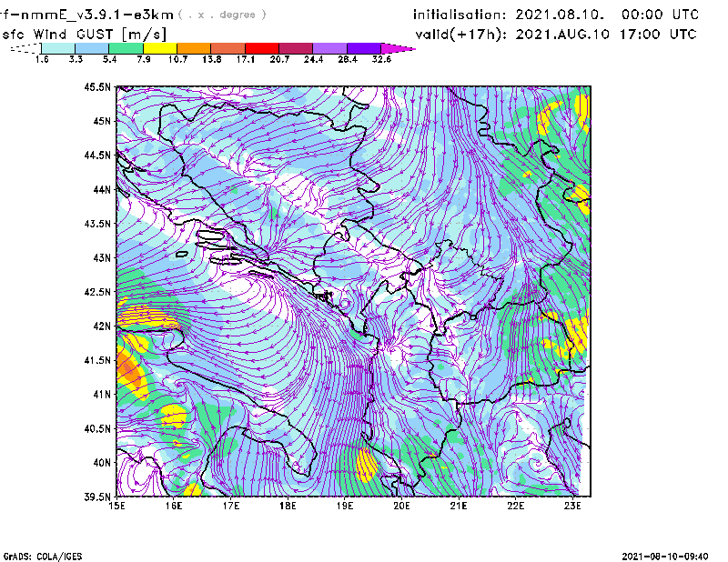This screenshot has height=562, width=728.
Task: Click the '44N' latitude label
Action: 102,189
